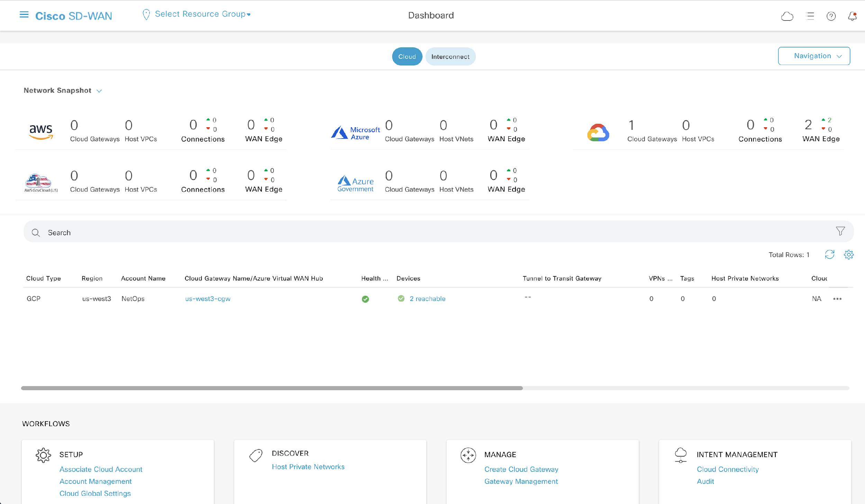Screen dimensions: 865x504
Task: Sort by Cloud Type column header
Action: (44, 278)
